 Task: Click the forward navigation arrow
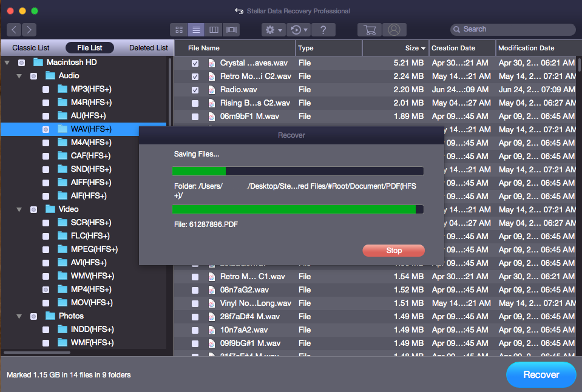pos(29,29)
